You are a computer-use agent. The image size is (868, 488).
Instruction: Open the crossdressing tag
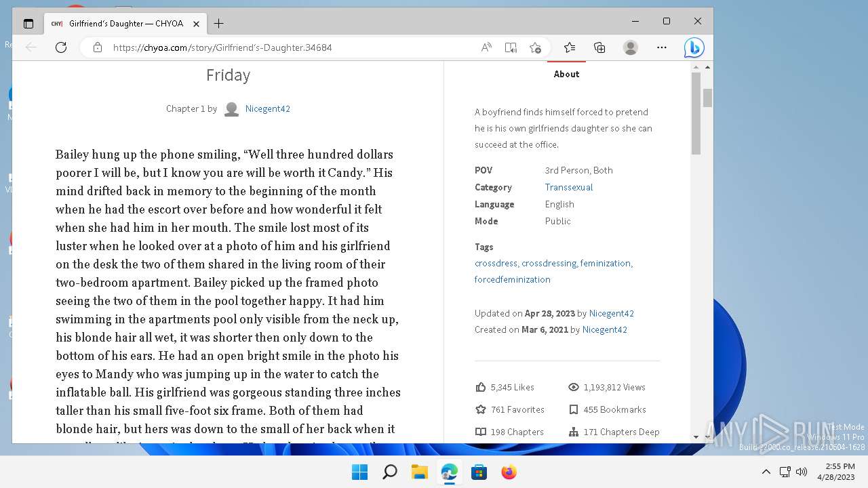point(549,263)
